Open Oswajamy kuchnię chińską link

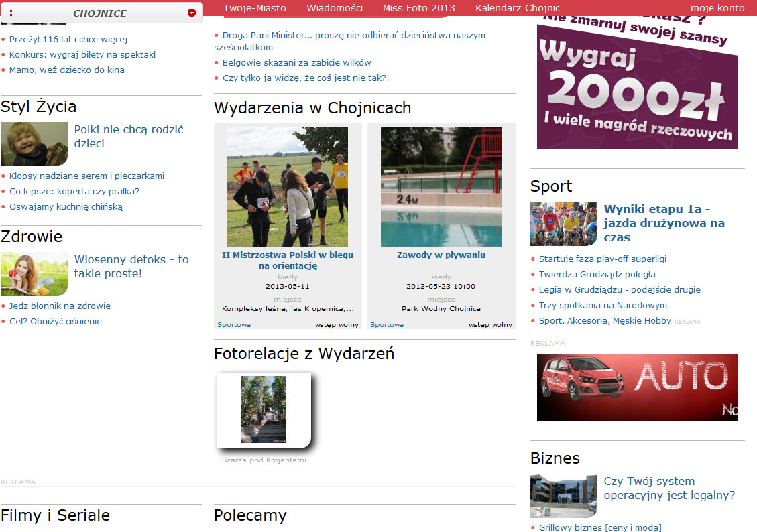coord(66,207)
